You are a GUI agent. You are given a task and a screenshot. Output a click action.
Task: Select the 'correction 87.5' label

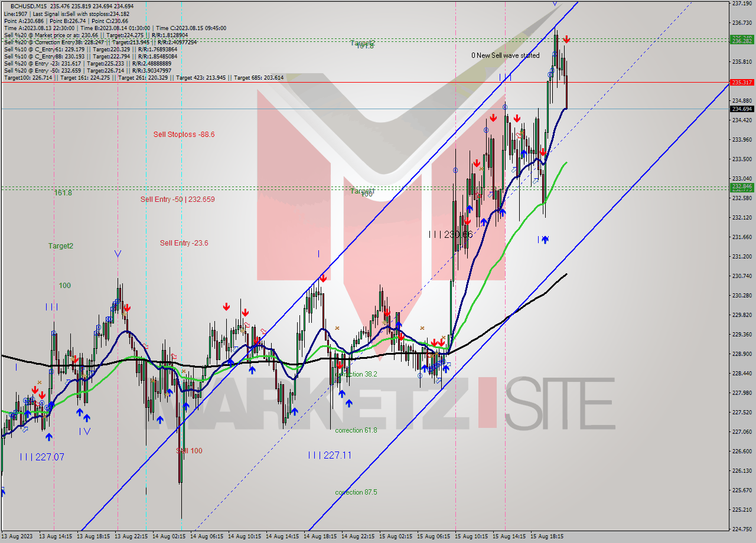[x=356, y=492]
